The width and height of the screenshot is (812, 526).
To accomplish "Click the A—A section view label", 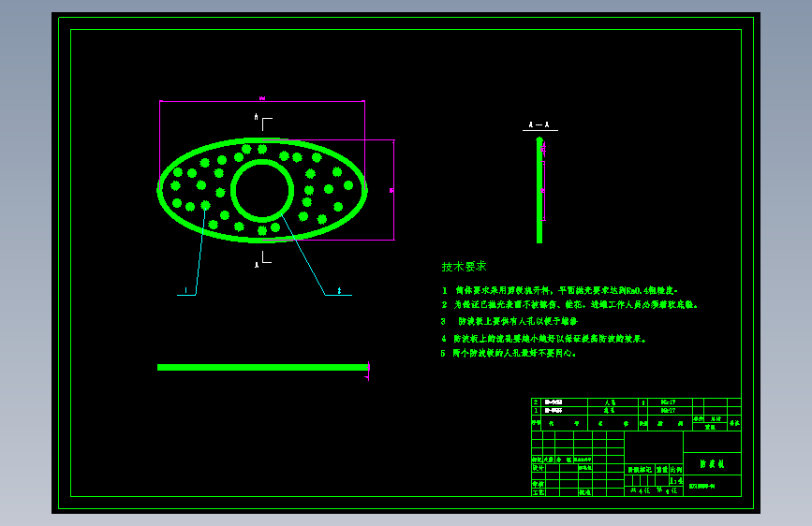I will tap(539, 124).
